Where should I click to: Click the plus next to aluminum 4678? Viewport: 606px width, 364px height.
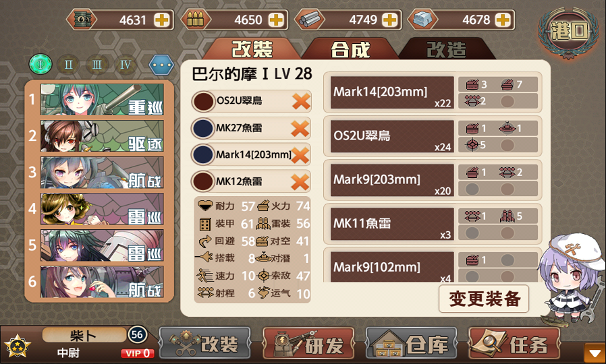click(503, 20)
